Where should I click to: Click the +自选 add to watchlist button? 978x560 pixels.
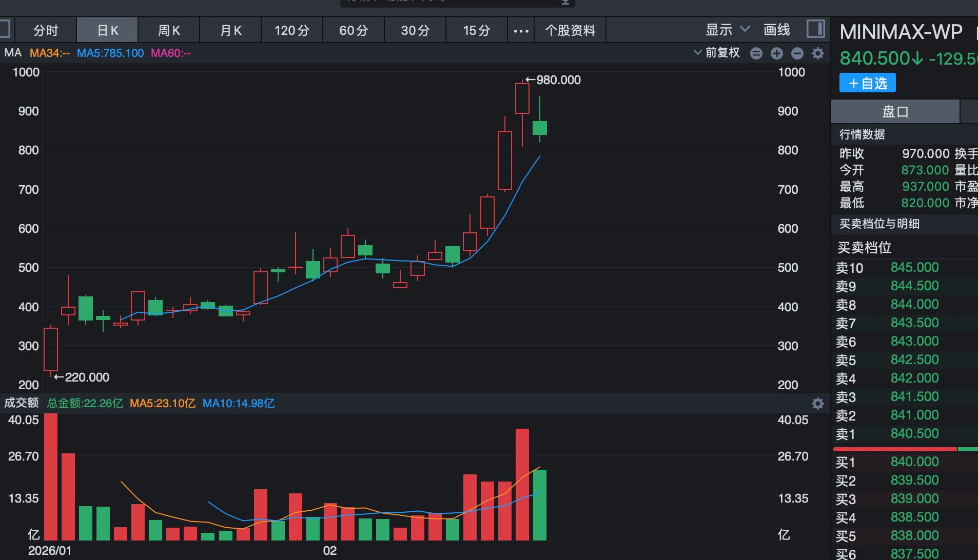coord(867,83)
